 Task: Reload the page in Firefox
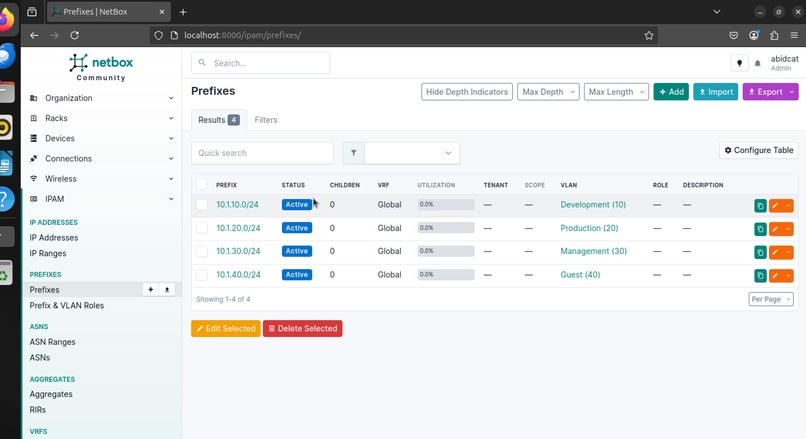(x=75, y=35)
